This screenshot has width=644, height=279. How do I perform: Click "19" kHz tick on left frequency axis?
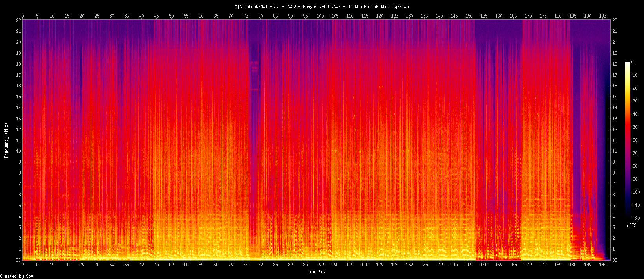[18, 53]
